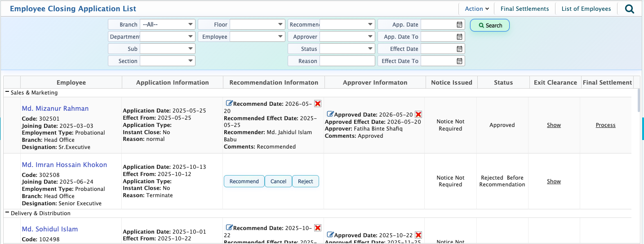Click the magnifier search icon in the header
The width and height of the screenshot is (644, 244).
click(x=630, y=9)
